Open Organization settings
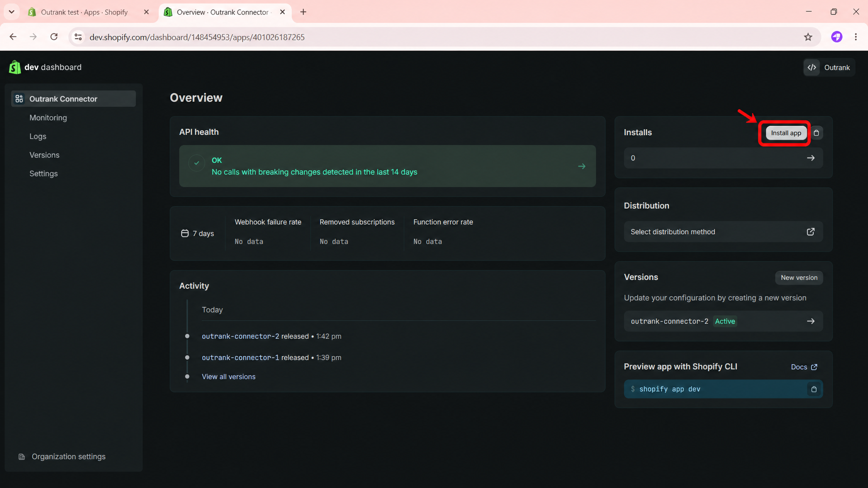 [62, 457]
